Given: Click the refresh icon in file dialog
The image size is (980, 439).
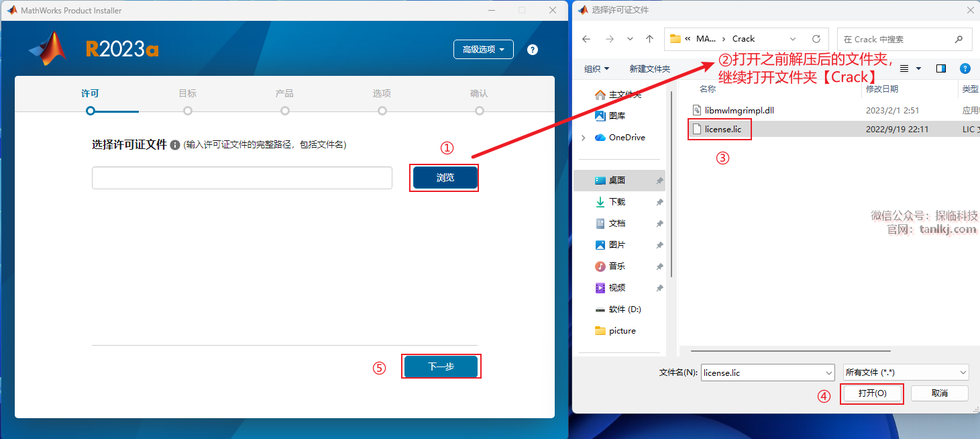Looking at the screenshot, I should click(816, 39).
